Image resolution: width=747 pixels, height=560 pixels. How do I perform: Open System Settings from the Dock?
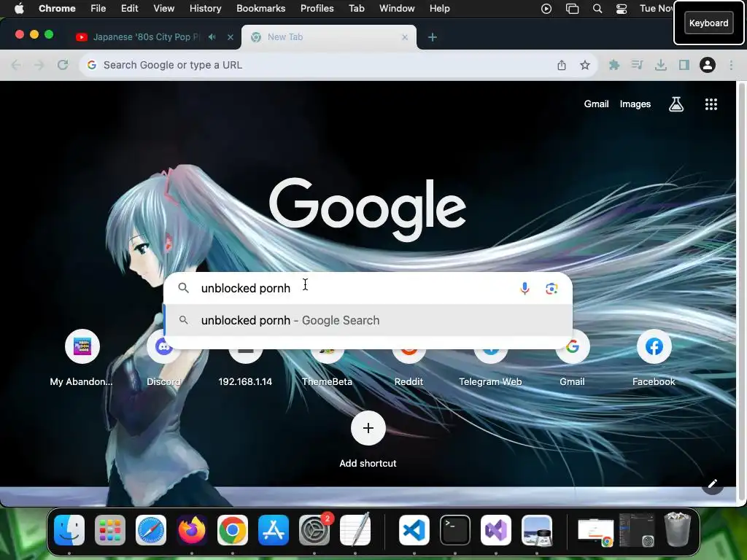click(314, 530)
